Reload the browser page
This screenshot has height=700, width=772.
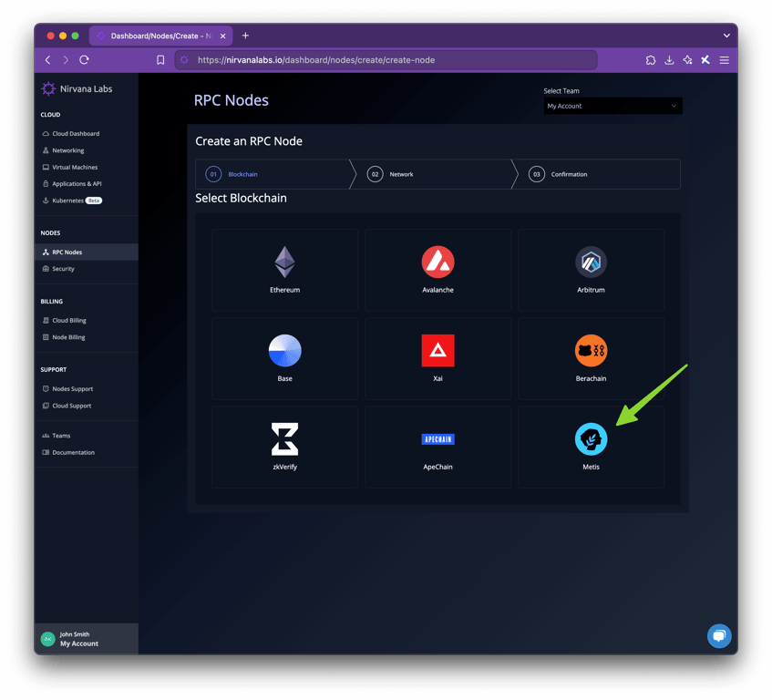(x=84, y=60)
